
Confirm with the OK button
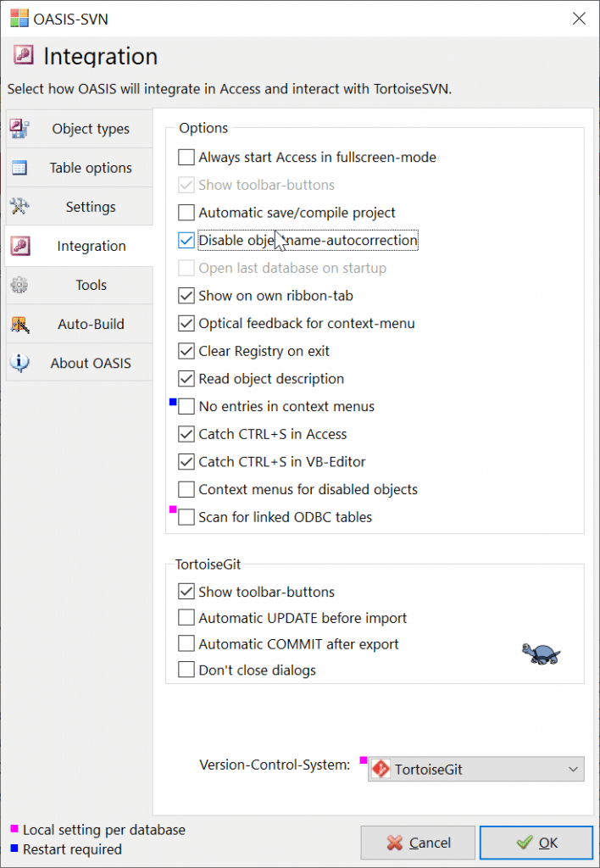pos(536,843)
